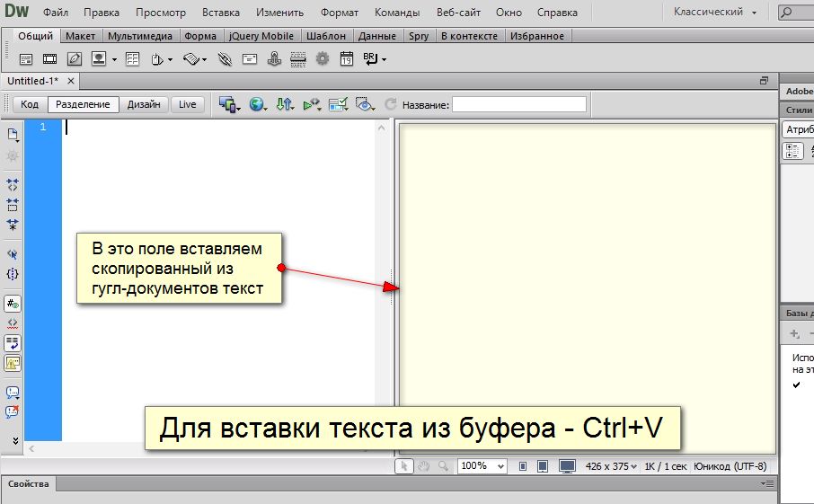Switch to Код view
This screenshot has height=504, width=814.
pyautogui.click(x=30, y=104)
